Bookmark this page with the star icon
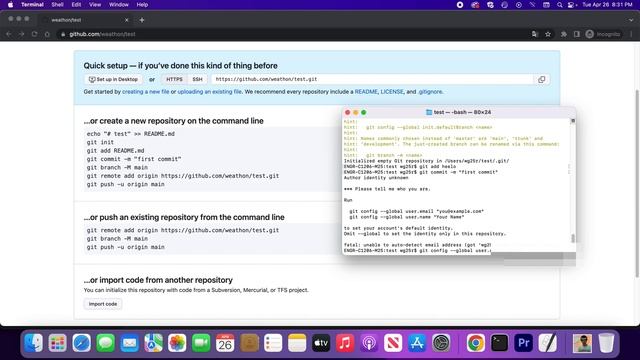The image size is (640, 360). pyautogui.click(x=548, y=34)
